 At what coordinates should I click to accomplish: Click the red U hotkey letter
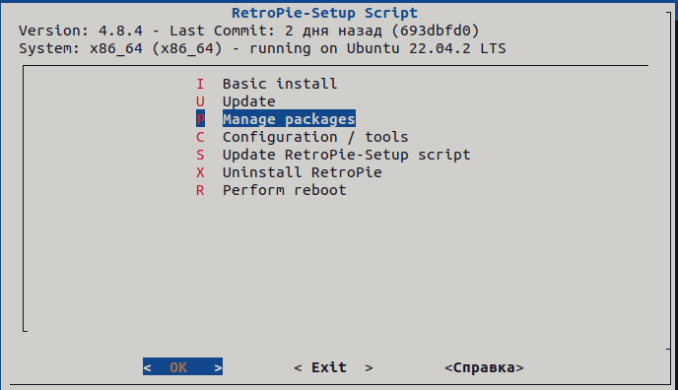[x=200, y=101]
